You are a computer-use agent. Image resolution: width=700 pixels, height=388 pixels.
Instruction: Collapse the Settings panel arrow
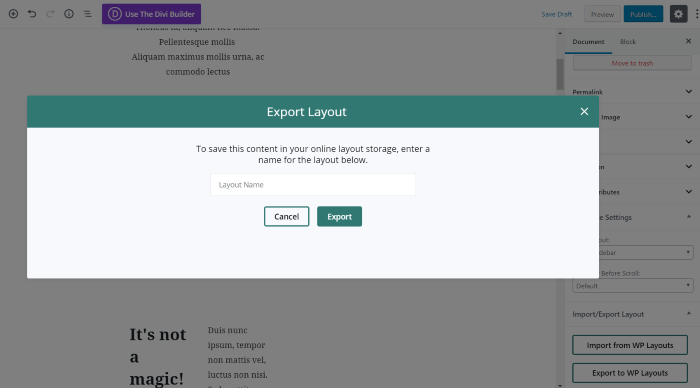[689, 217]
